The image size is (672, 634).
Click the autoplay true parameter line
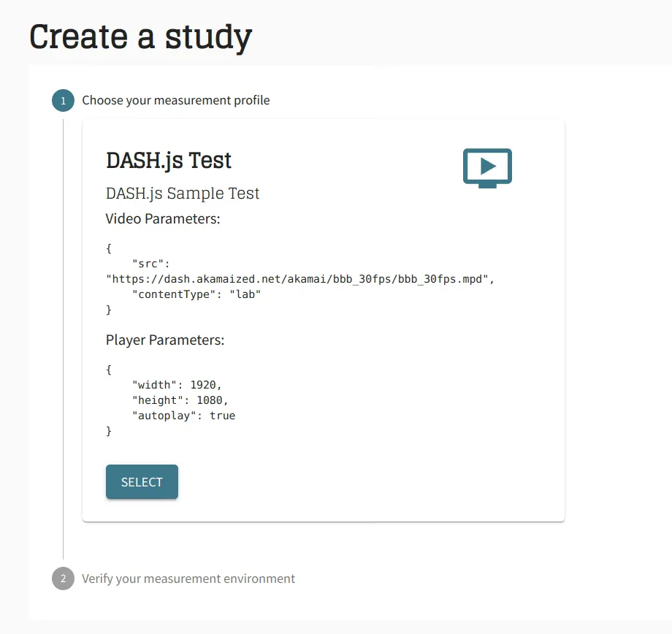[x=183, y=416]
